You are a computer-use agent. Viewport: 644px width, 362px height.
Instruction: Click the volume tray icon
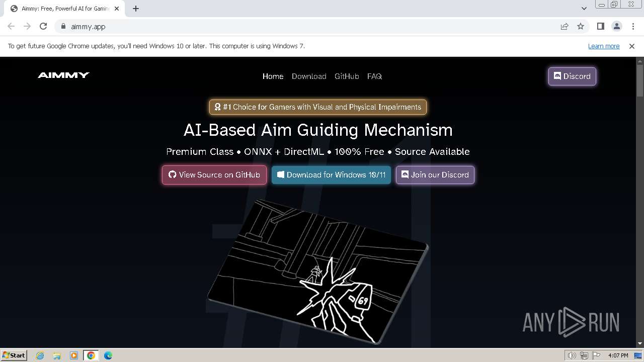coord(572,355)
